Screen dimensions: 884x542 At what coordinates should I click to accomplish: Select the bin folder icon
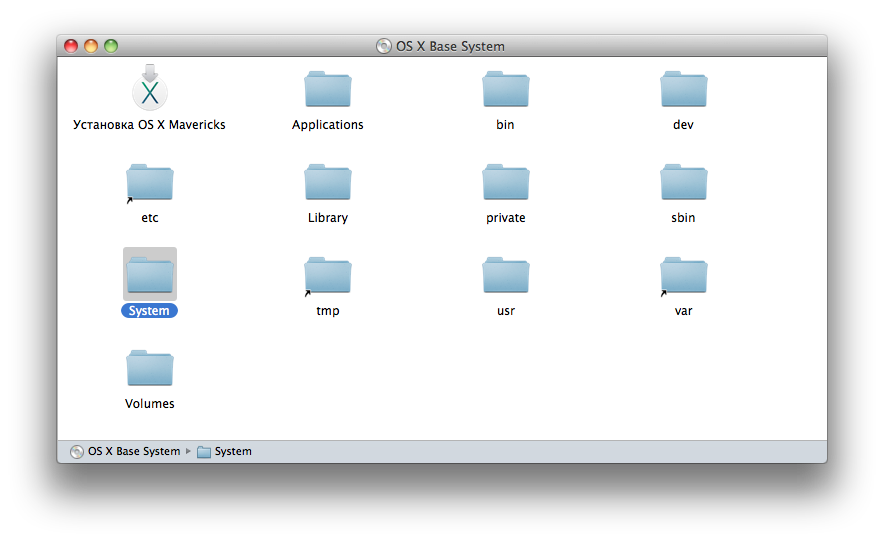point(506,89)
